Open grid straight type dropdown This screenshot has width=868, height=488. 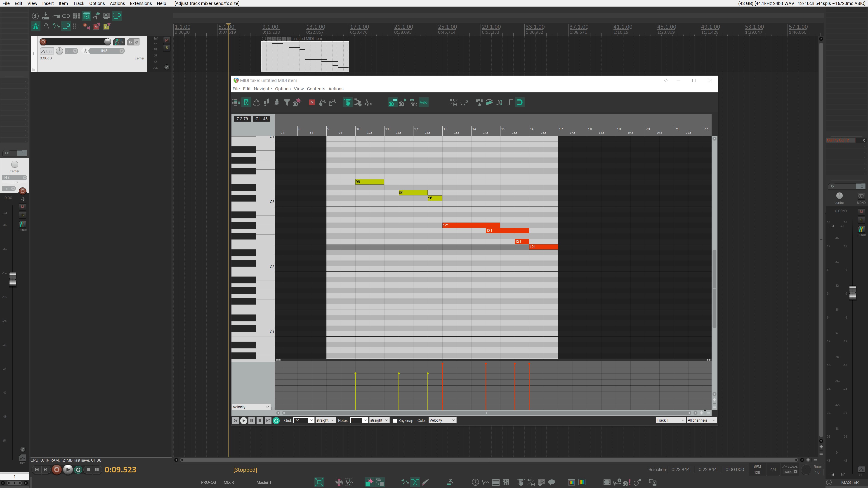click(x=325, y=420)
